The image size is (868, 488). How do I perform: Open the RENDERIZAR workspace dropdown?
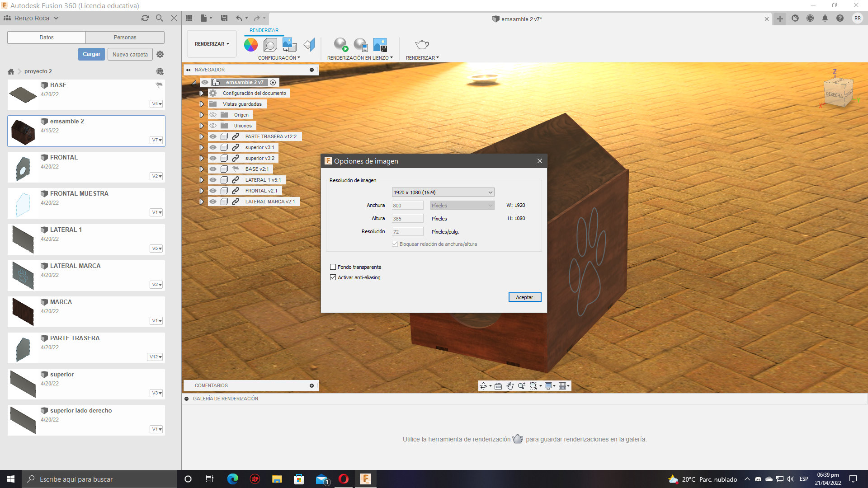(x=212, y=44)
